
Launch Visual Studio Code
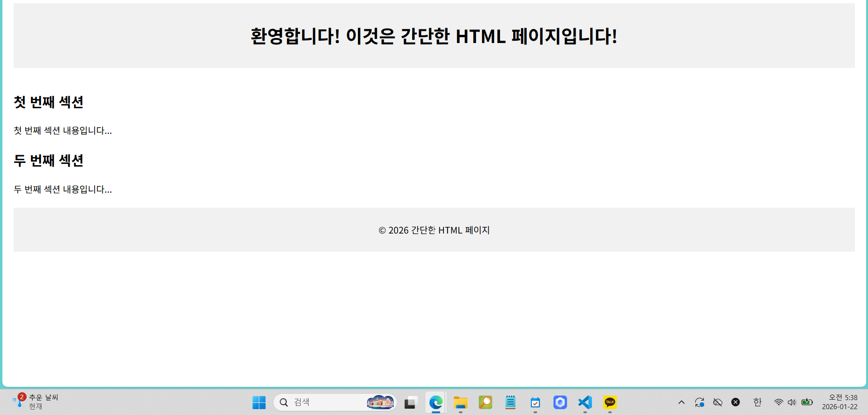point(585,402)
